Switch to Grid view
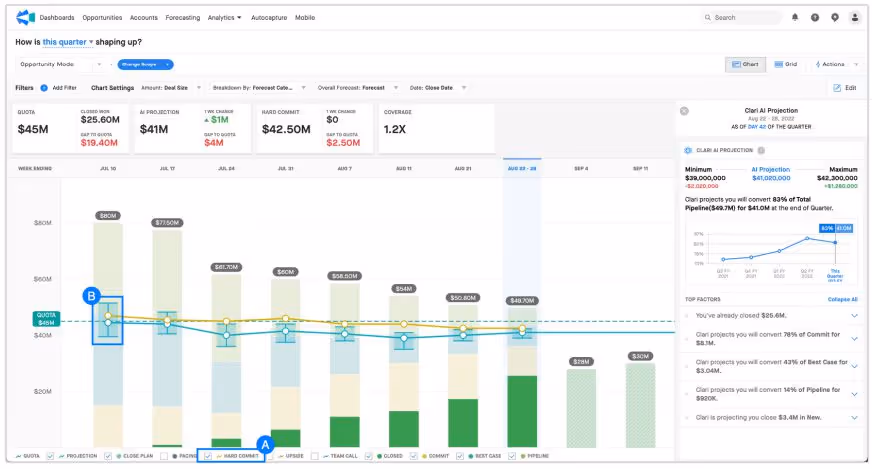 pos(786,65)
